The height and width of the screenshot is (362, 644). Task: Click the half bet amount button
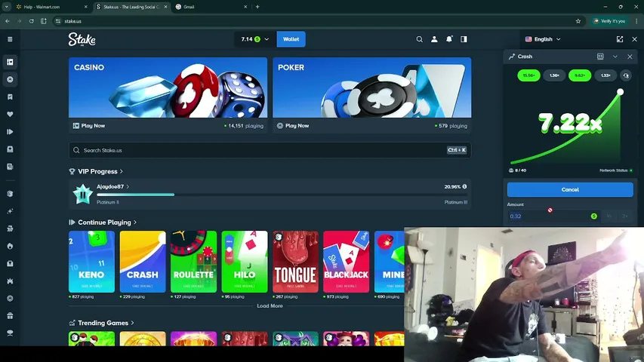(609, 216)
